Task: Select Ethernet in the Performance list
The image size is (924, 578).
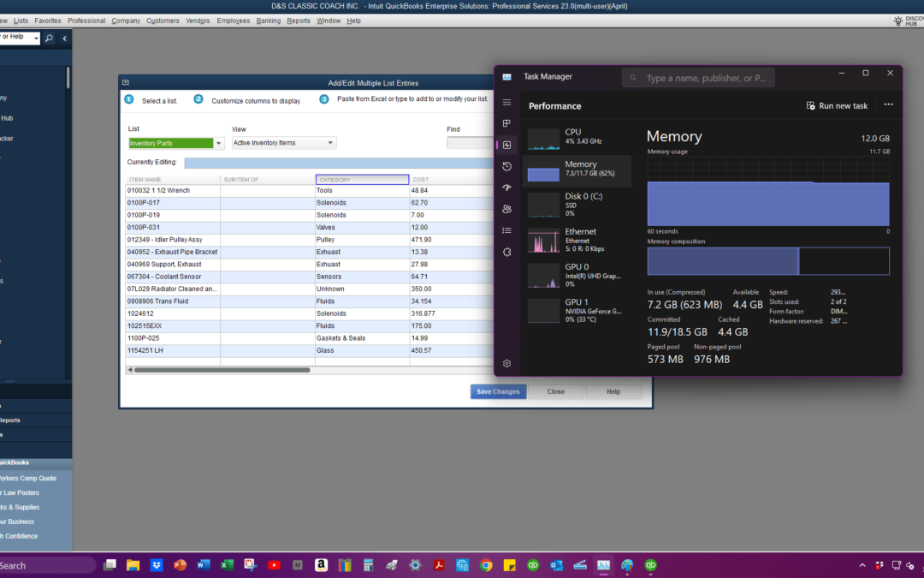Action: (x=577, y=240)
